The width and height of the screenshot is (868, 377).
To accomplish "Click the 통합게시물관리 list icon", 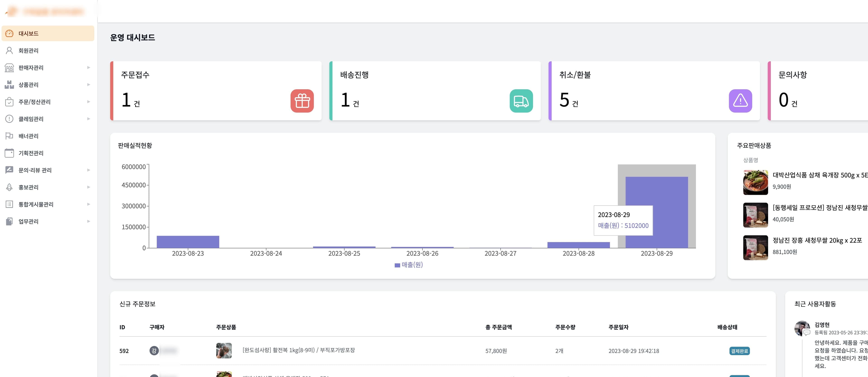I will coord(9,204).
